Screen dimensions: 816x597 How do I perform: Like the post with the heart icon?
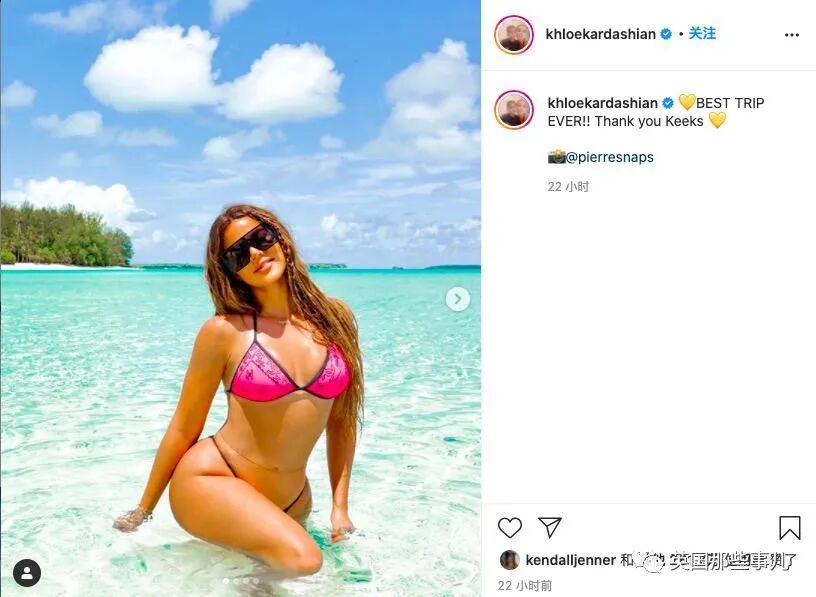[509, 528]
